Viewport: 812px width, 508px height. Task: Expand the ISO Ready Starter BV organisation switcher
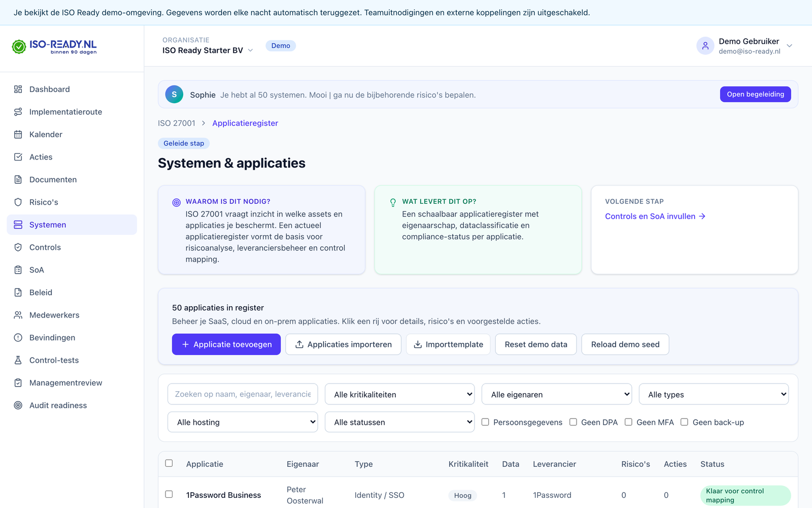(208, 50)
